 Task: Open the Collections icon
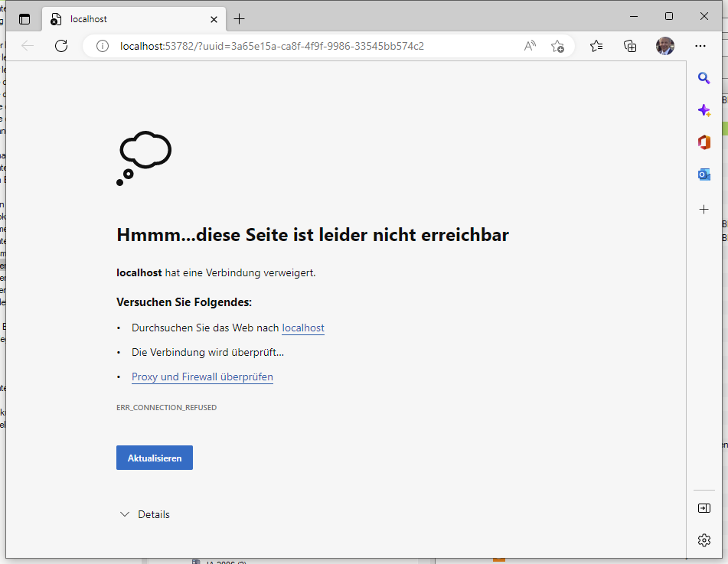pyautogui.click(x=630, y=46)
